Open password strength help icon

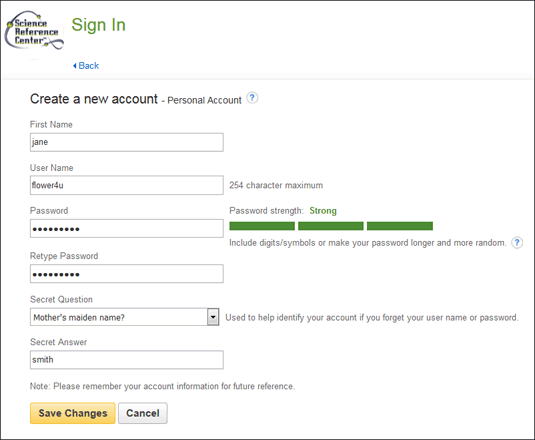pos(517,243)
